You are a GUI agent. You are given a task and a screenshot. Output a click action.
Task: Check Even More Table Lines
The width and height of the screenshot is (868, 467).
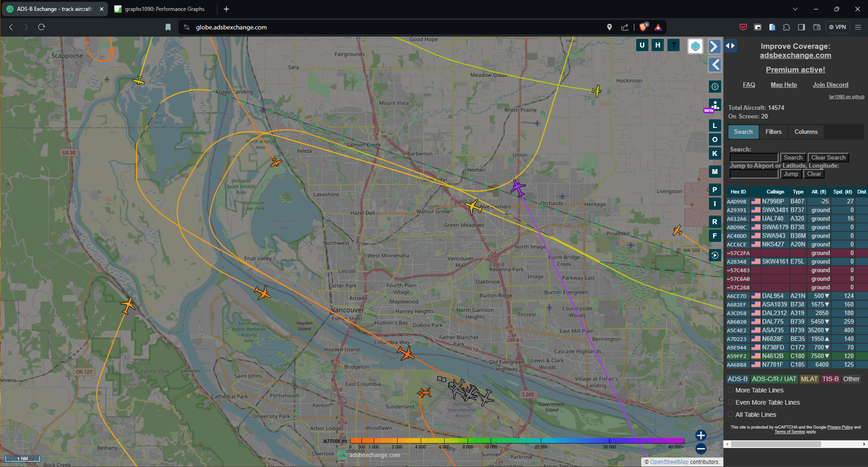(730, 402)
